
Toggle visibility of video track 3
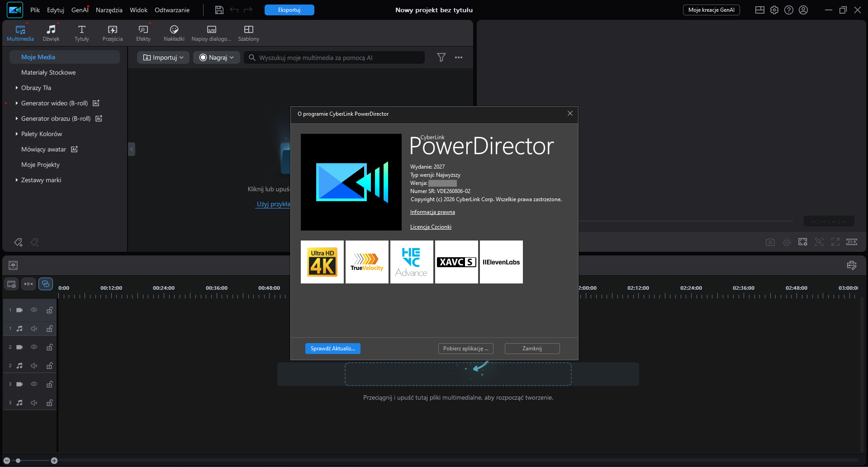point(34,384)
